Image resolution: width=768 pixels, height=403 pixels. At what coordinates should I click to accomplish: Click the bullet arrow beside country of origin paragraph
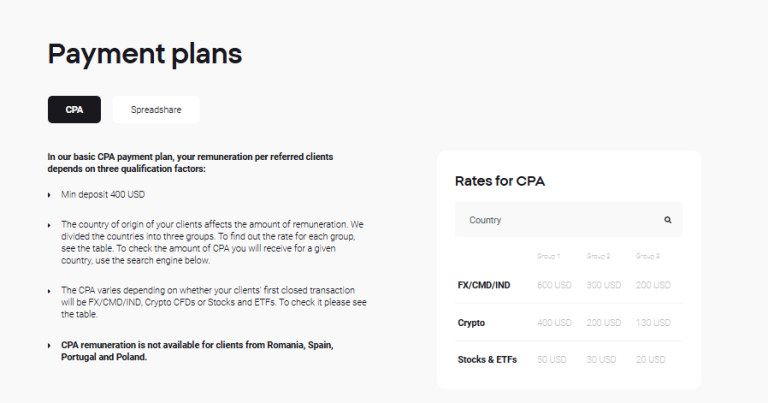(x=49, y=225)
